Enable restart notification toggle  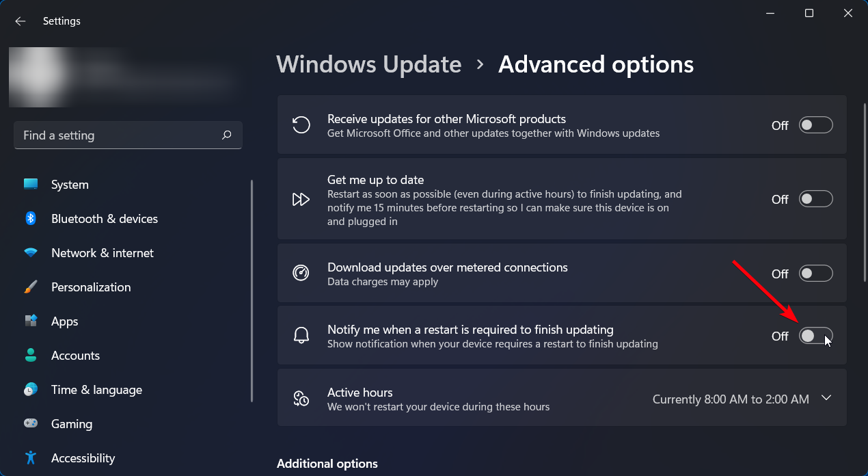pyautogui.click(x=816, y=336)
